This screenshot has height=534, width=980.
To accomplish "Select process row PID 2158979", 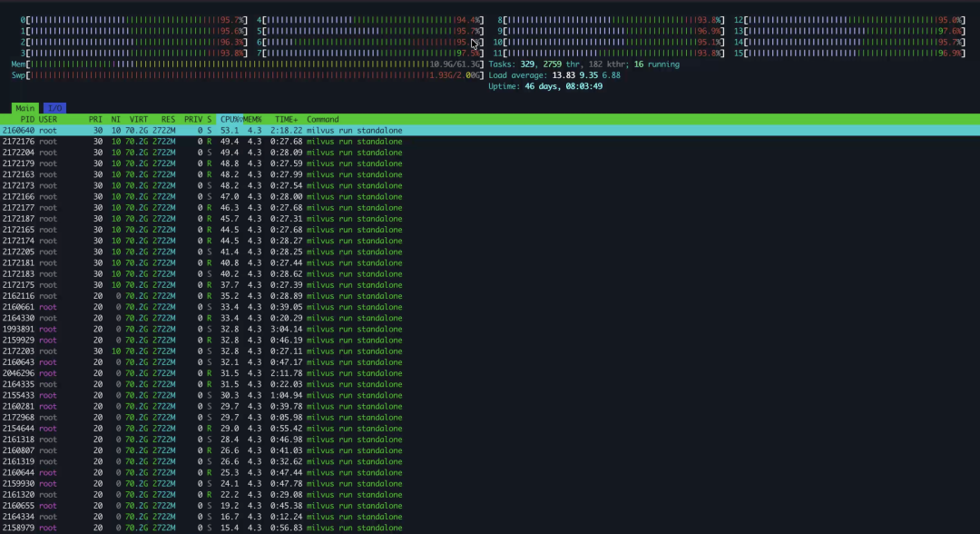I will tap(490, 529).
